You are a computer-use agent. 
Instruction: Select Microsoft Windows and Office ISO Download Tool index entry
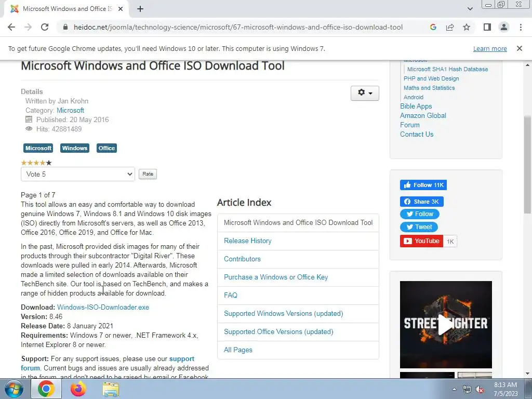pyautogui.click(x=298, y=222)
